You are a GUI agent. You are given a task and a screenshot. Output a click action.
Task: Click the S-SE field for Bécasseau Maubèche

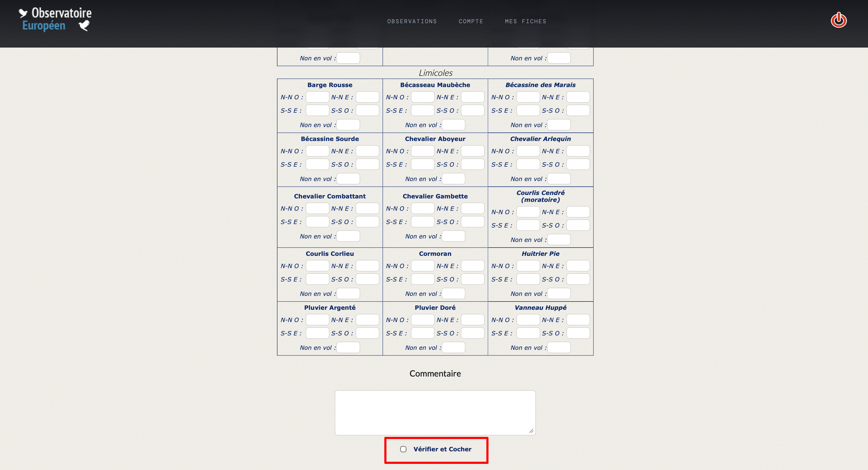[422, 110]
